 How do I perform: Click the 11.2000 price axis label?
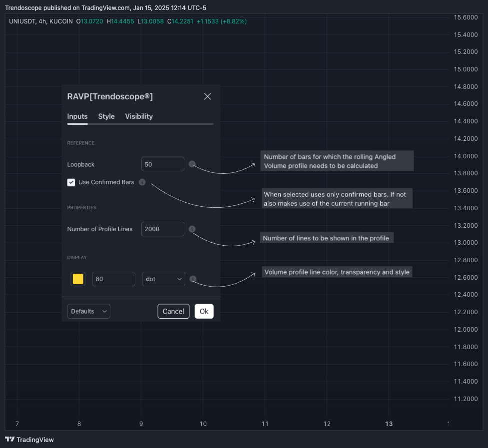466,399
